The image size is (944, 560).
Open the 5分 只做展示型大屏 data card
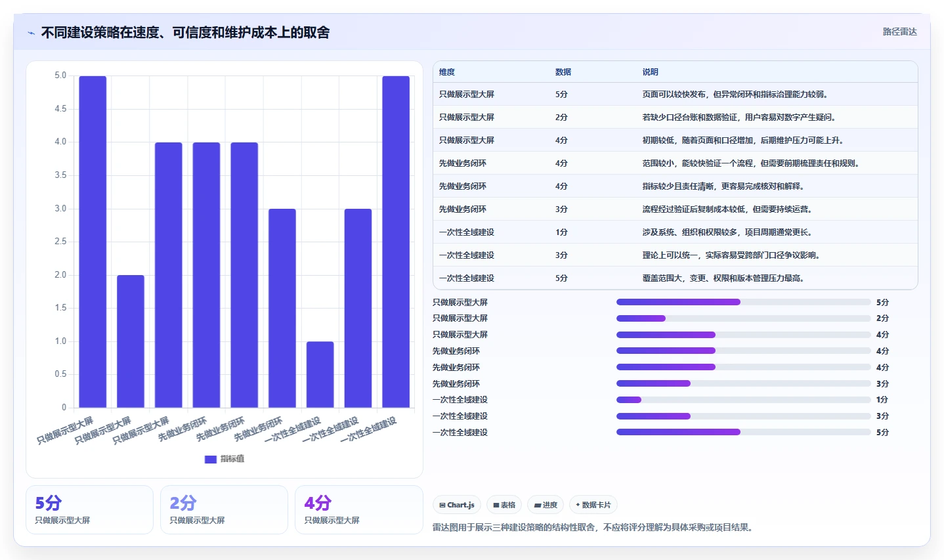click(x=89, y=510)
